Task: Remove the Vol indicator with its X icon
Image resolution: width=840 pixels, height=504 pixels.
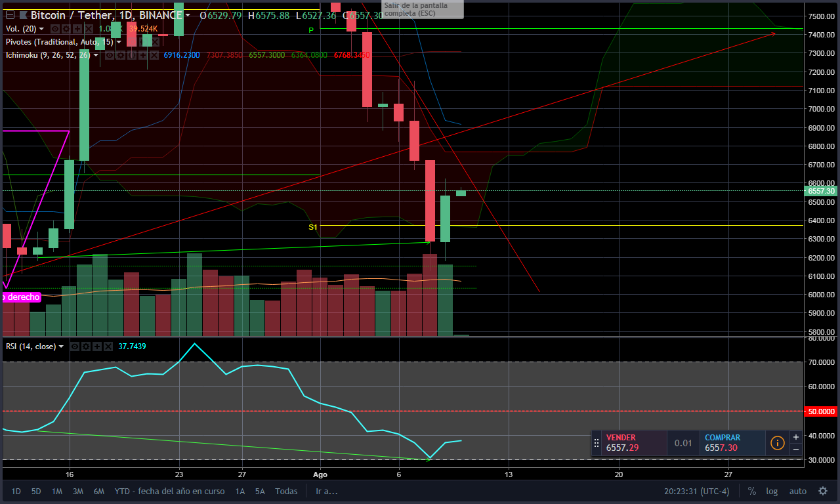Action: pos(89,29)
